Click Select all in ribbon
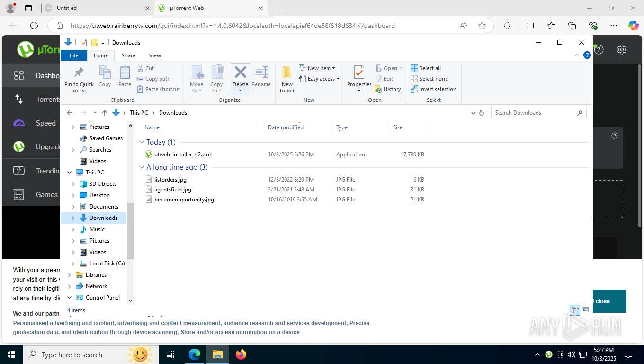644x364 pixels. pos(426,68)
